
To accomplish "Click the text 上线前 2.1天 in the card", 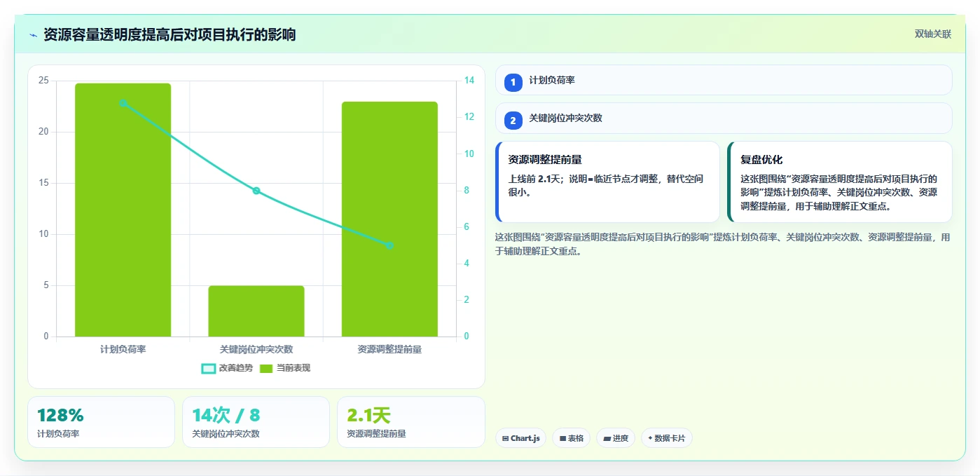I will point(535,179).
